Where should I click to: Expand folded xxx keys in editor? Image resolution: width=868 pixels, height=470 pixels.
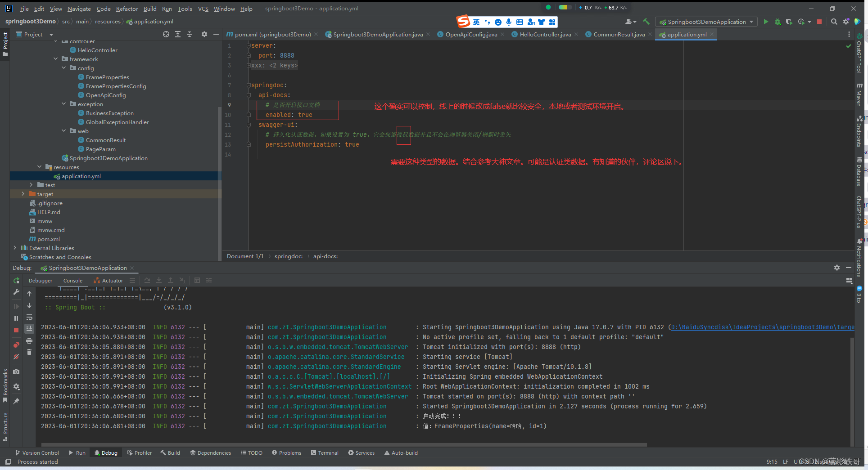[249, 65]
